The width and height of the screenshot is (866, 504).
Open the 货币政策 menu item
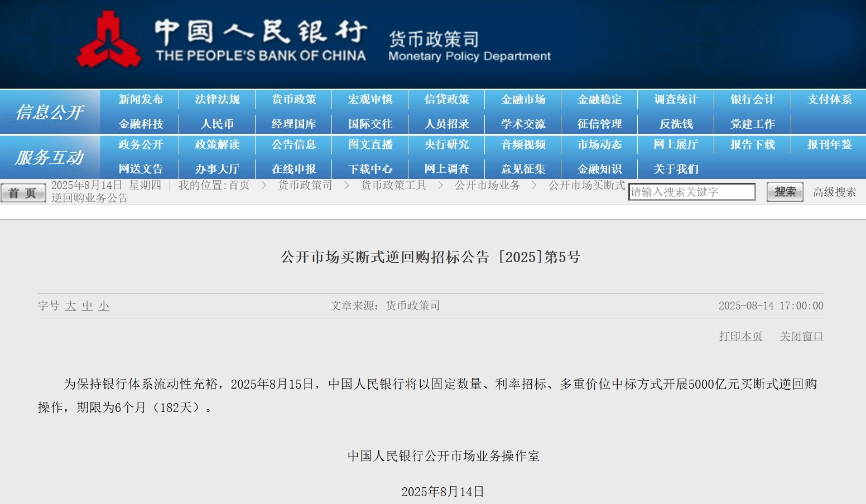click(294, 100)
